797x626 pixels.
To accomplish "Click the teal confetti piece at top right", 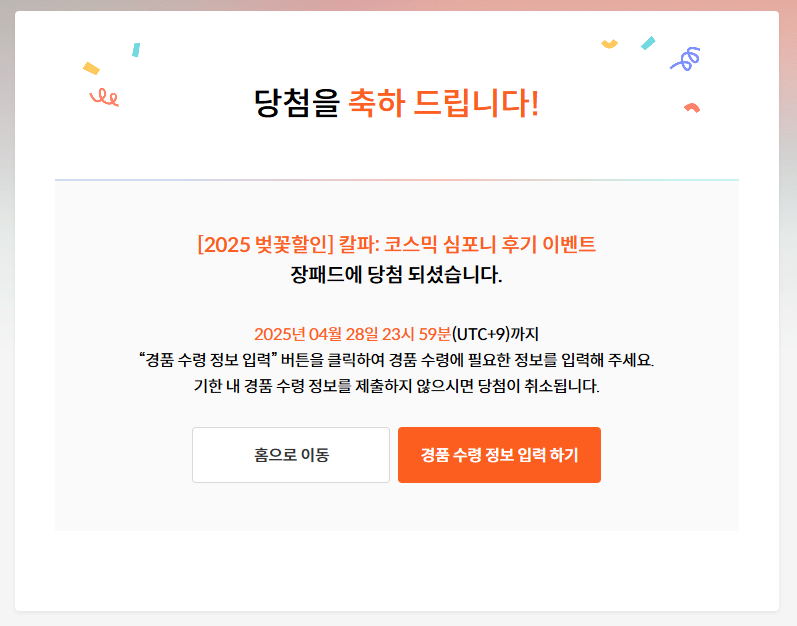I will (x=648, y=43).
